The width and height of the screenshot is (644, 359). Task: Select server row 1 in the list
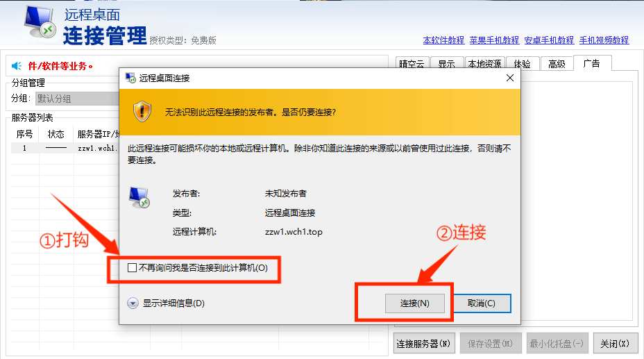(62, 148)
